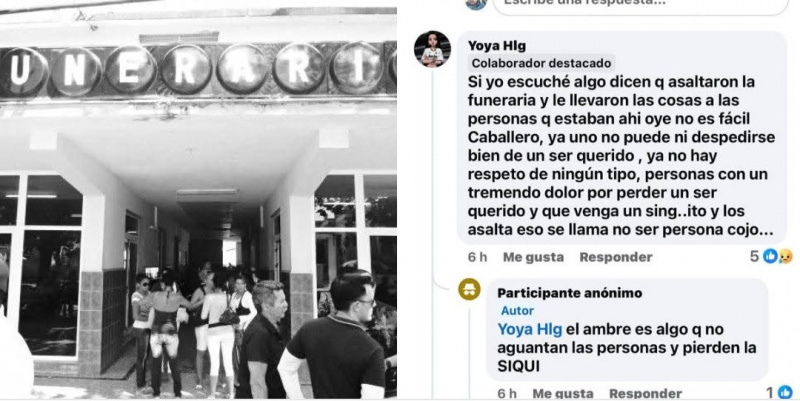
Task: Open the Participante anónimo name
Action: [x=569, y=293]
